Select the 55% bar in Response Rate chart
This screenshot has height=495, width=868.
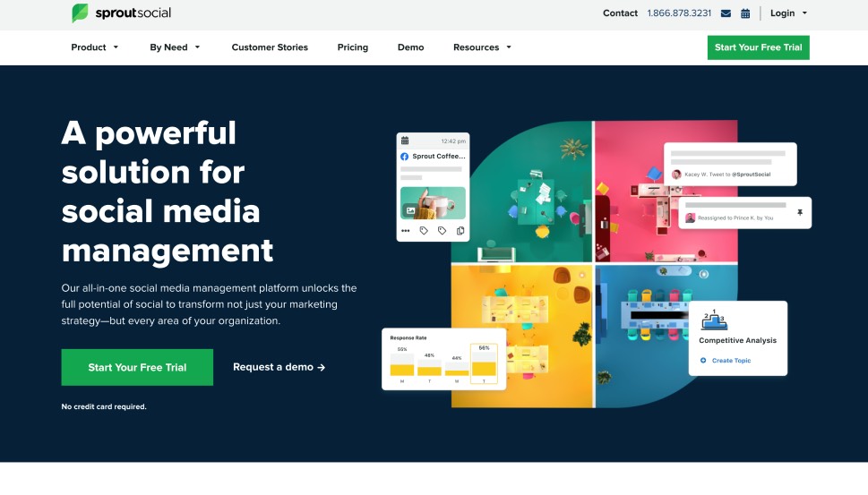pos(402,365)
